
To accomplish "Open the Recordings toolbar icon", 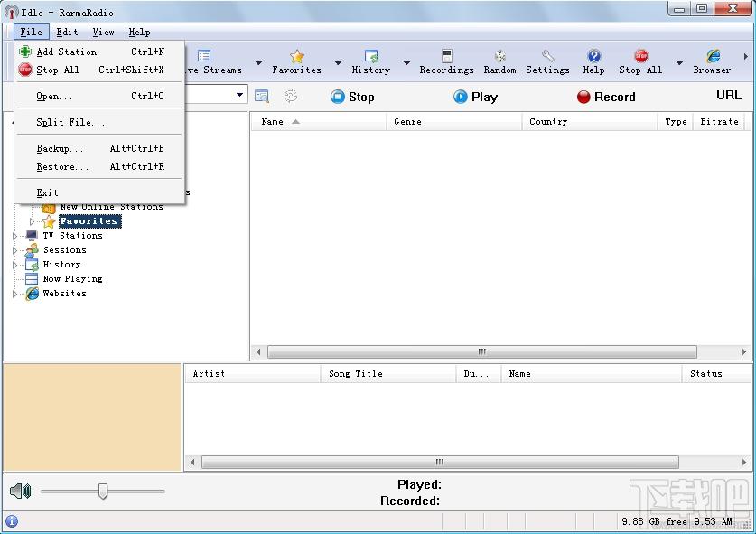I will pyautogui.click(x=446, y=56).
